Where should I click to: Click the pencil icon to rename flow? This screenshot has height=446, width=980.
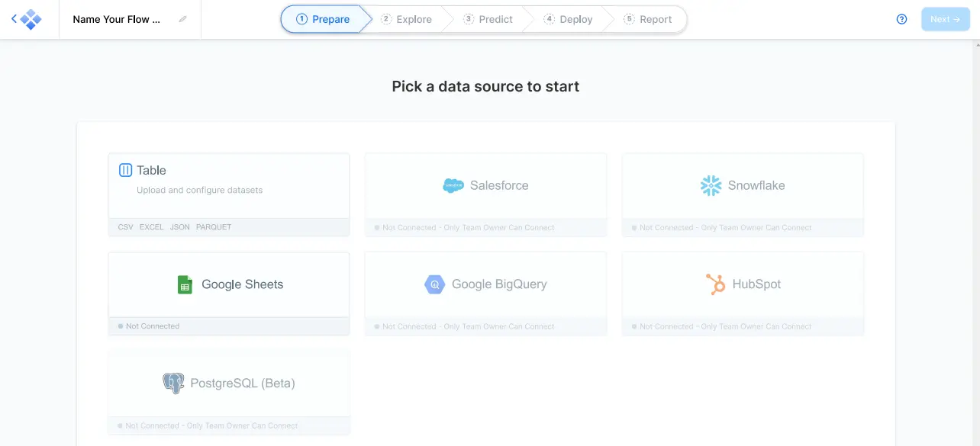click(x=182, y=20)
